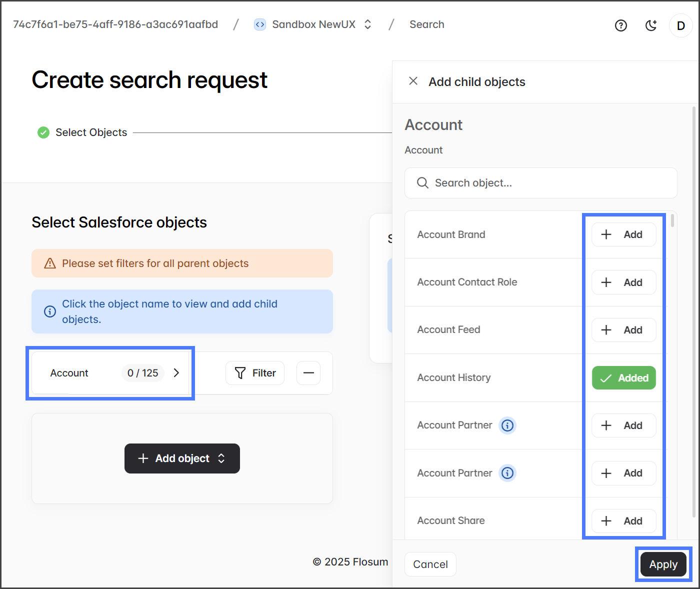
Task: Click the info icon beside second Account Partner
Action: (507, 473)
